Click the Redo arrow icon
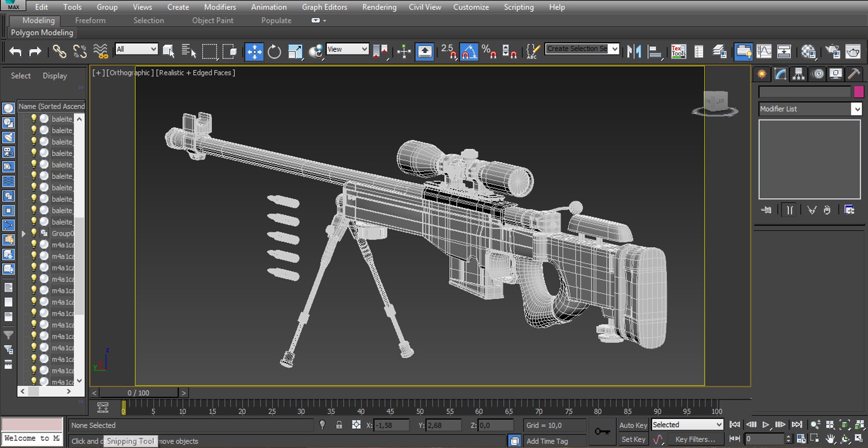 pyautogui.click(x=35, y=52)
